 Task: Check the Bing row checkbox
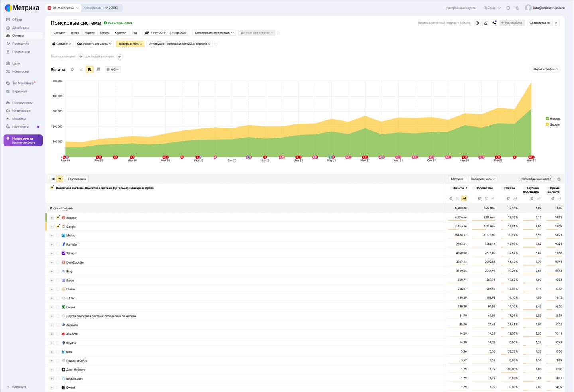point(58,271)
